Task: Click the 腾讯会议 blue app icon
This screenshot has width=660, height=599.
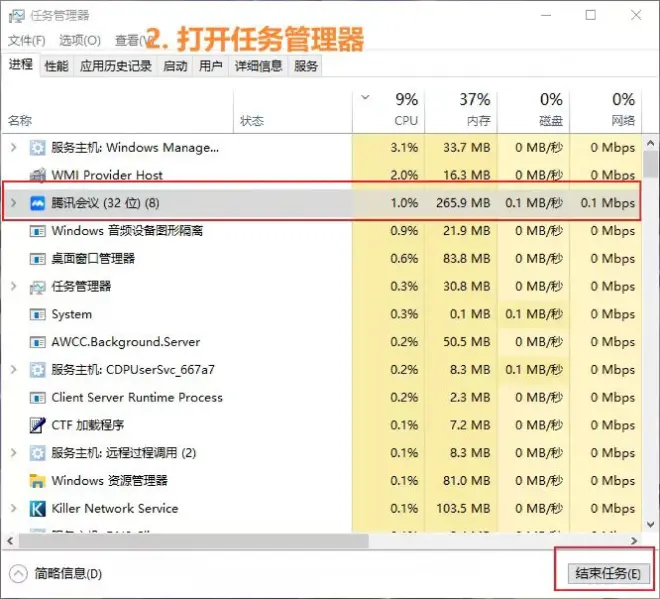Action: (x=37, y=203)
